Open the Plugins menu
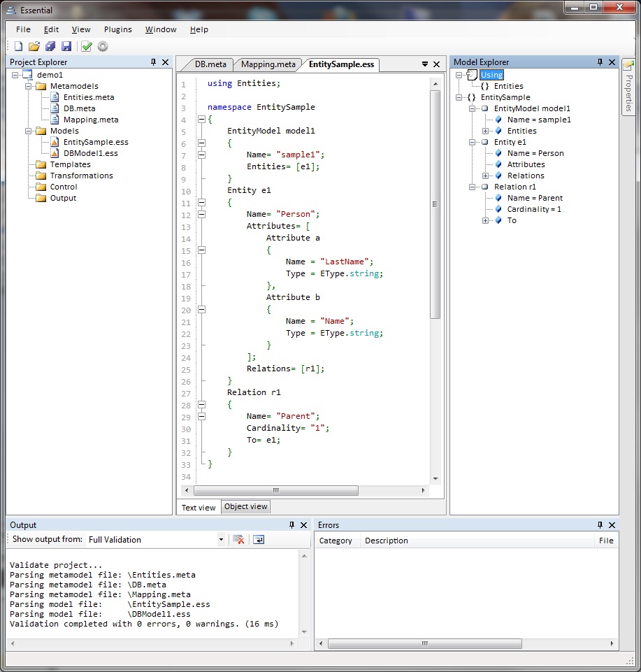This screenshot has height=672, width=641. tap(117, 29)
